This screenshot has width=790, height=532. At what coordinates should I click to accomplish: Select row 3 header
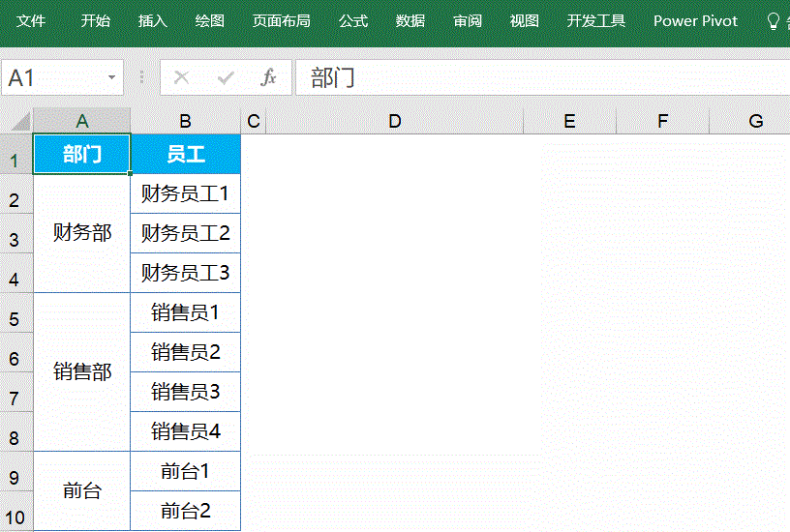tap(15, 234)
